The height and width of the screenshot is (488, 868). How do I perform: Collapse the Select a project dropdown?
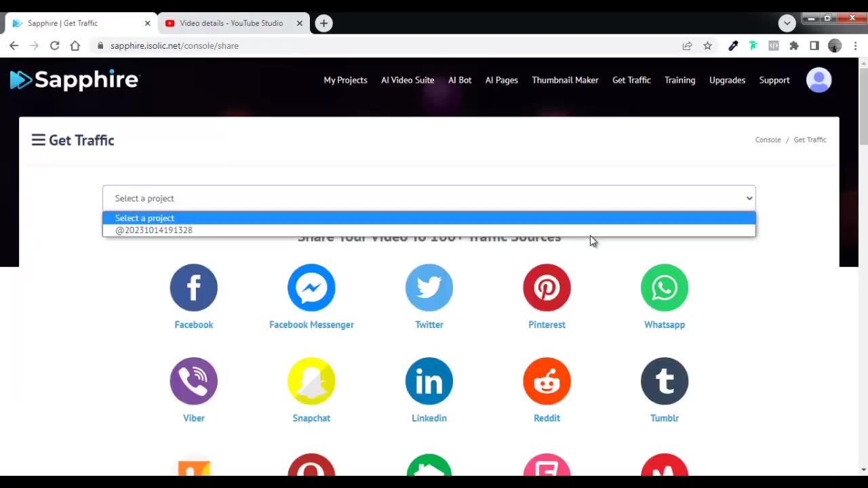429,198
